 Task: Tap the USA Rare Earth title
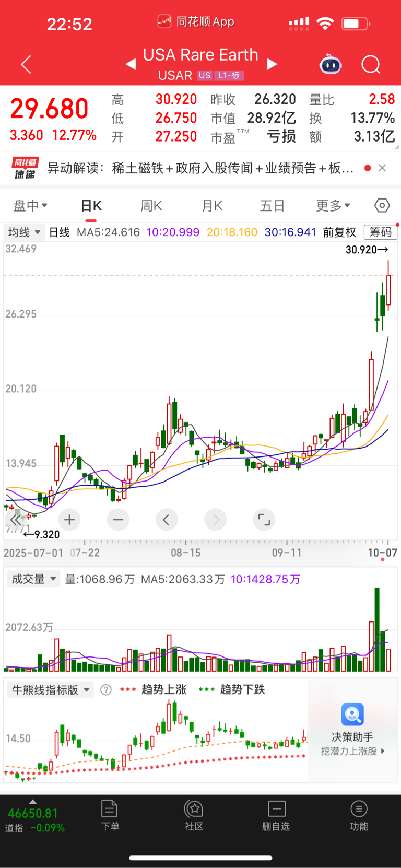pyautogui.click(x=200, y=54)
